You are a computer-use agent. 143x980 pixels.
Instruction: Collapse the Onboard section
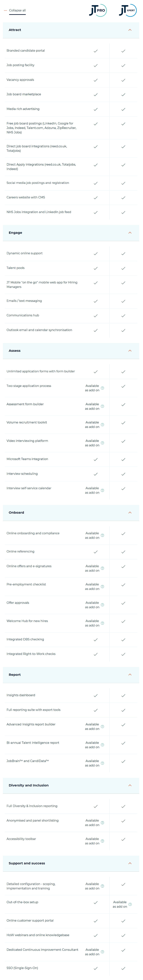tap(130, 512)
